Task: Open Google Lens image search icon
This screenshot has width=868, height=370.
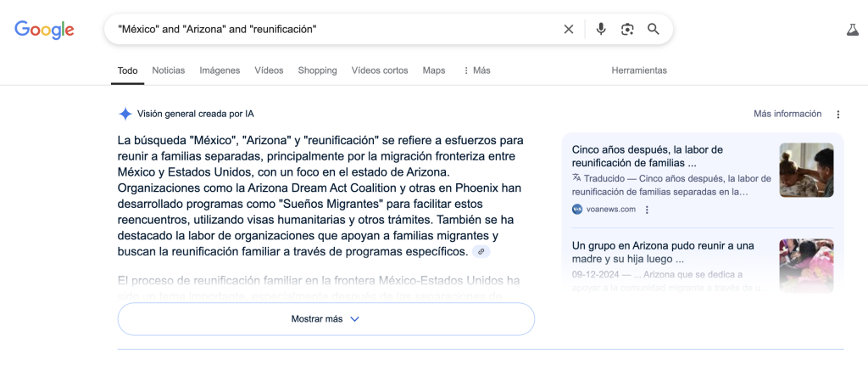Action: [x=627, y=30]
